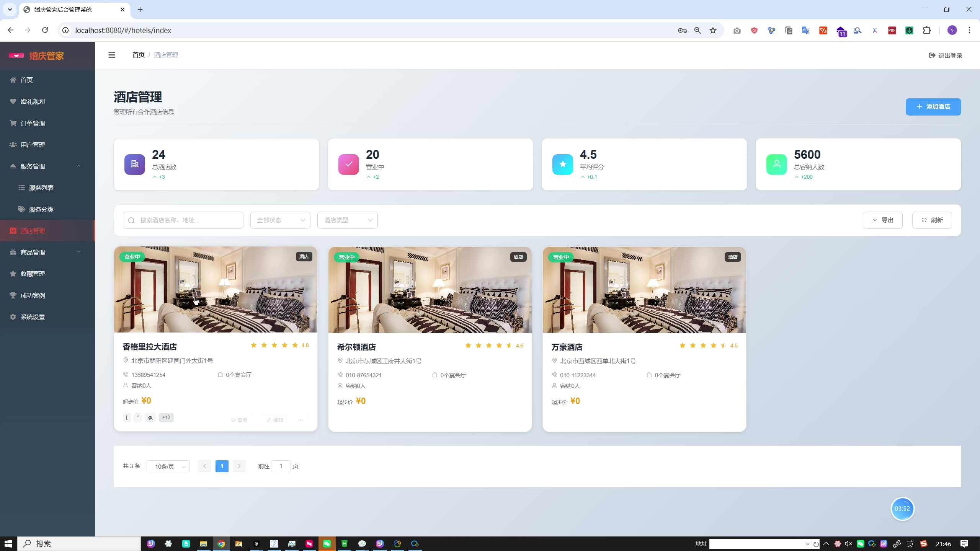Click the green total capacity person icon

pyautogui.click(x=776, y=164)
